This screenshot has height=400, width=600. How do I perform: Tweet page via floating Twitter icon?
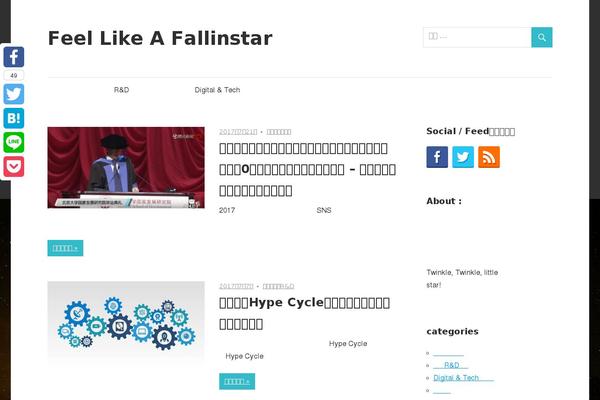pyautogui.click(x=14, y=94)
